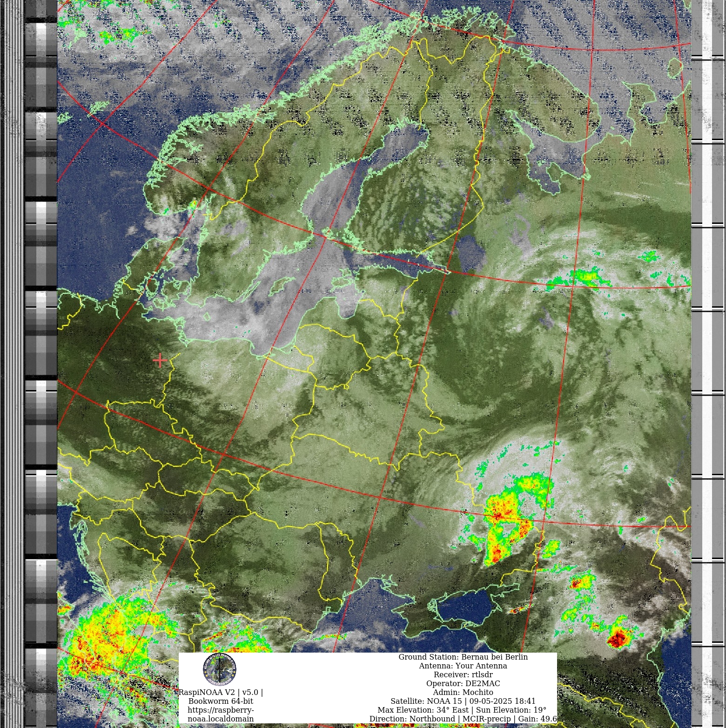Image resolution: width=726 pixels, height=728 pixels.
Task: Select the 'Receiver: rtlsdr' line
Action: [463, 674]
